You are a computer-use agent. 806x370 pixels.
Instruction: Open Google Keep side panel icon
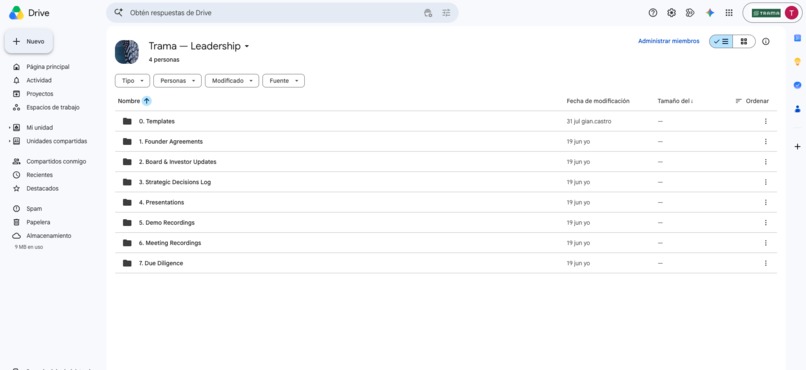797,62
